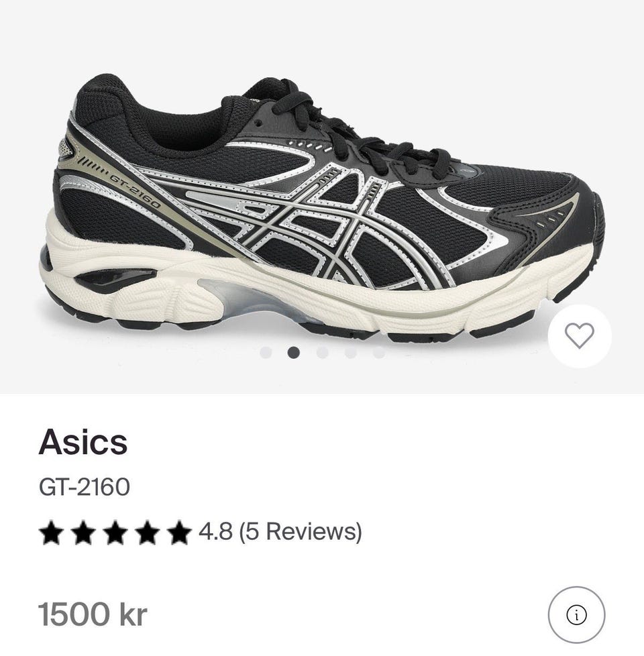The height and width of the screenshot is (656, 644).
Task: Tap the fifth rating star
Action: [x=179, y=532]
